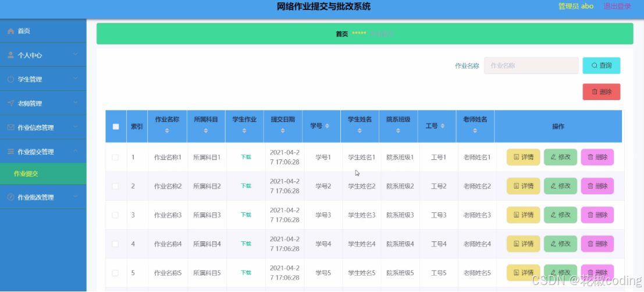Viewport: 644px width, 292px height.
Task: Click 操作 column header
Action: 558,126
